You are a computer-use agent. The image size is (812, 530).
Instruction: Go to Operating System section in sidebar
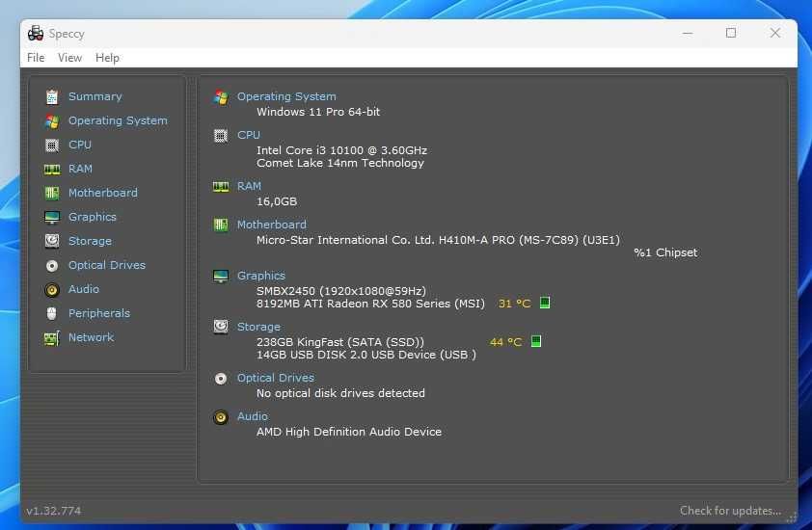[x=118, y=120]
